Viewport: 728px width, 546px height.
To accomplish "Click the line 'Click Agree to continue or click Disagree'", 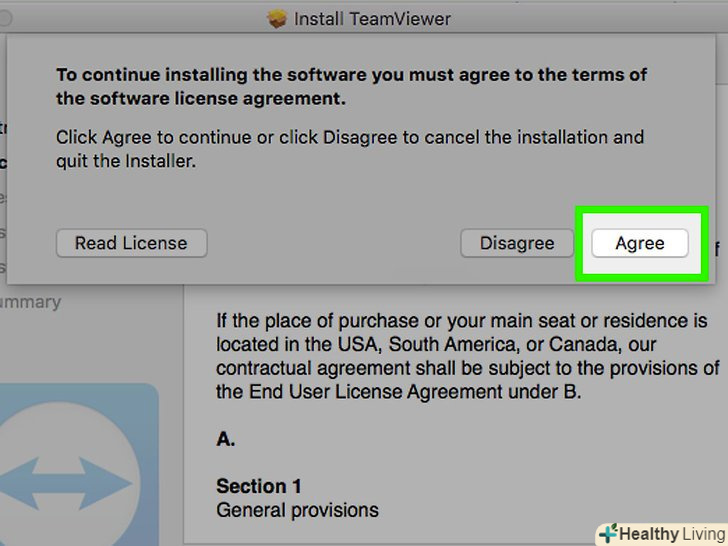I will coord(350,137).
